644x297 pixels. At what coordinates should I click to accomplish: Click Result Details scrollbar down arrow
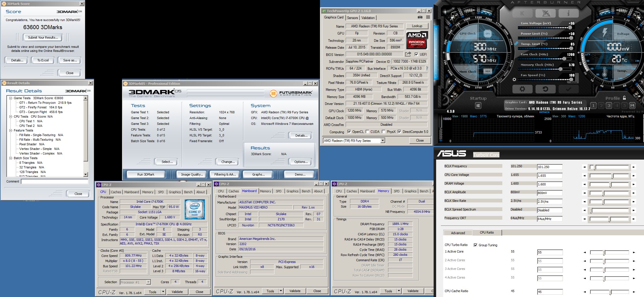[85, 174]
